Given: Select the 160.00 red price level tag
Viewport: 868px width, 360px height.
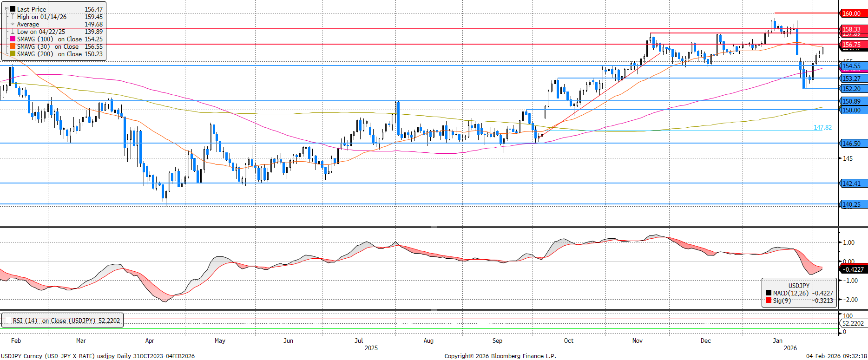Looking at the screenshot, I should click(x=853, y=13).
